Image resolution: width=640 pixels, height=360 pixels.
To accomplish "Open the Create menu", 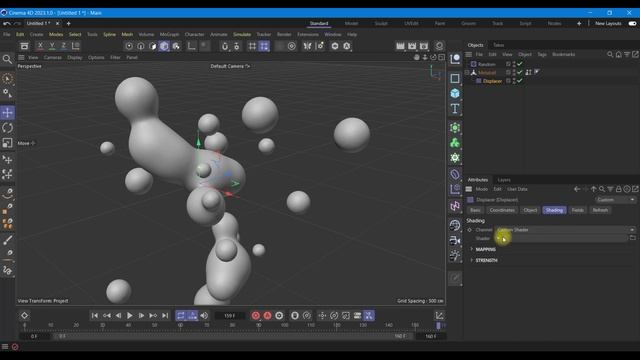I will tap(36, 34).
